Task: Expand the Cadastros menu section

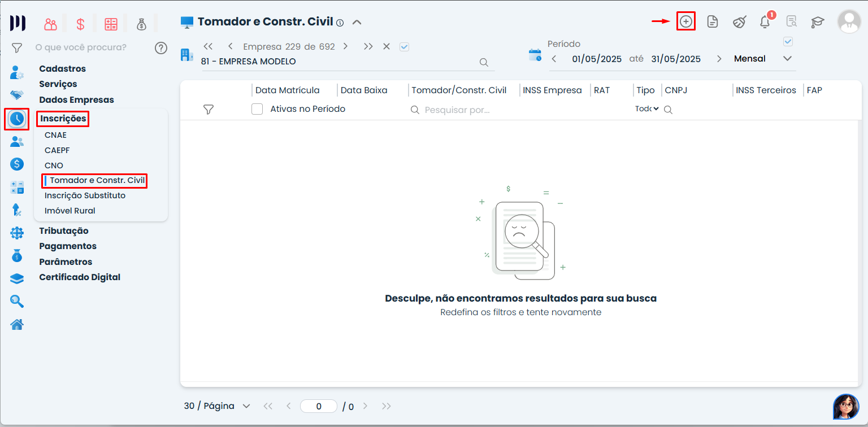Action: click(x=62, y=69)
